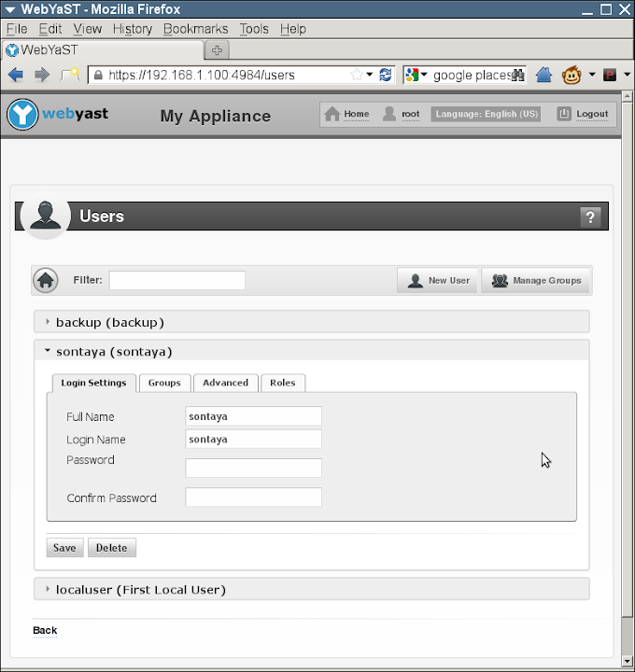Expand the backup (backup) user

click(312, 322)
